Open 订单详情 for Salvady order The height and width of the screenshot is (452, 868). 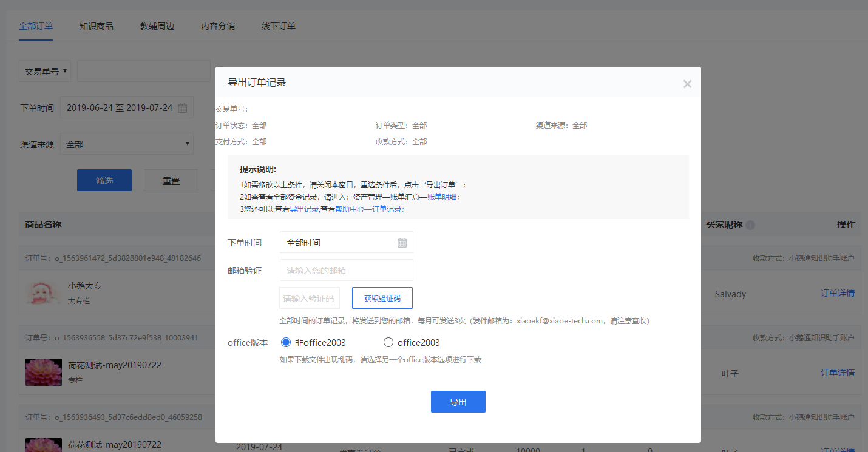point(838,293)
